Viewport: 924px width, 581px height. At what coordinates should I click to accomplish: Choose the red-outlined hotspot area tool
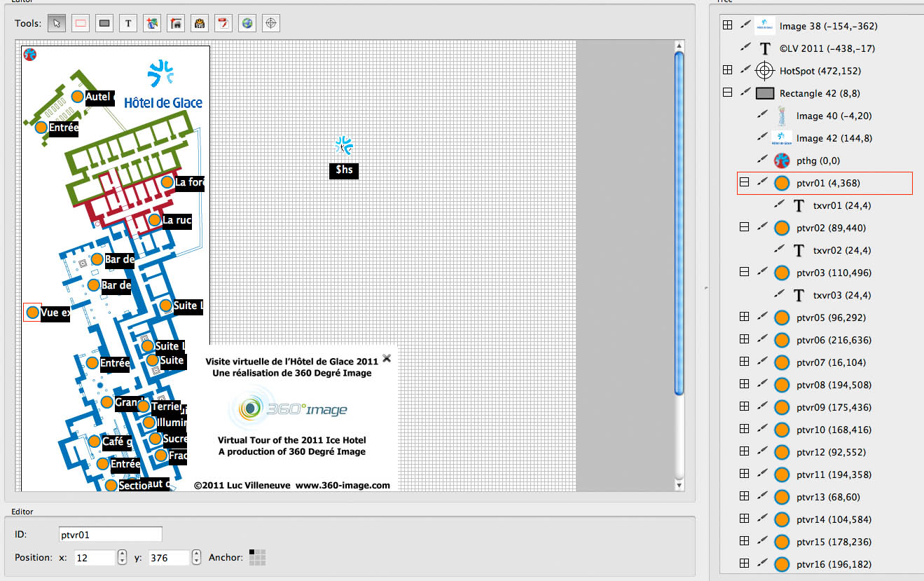pos(81,23)
